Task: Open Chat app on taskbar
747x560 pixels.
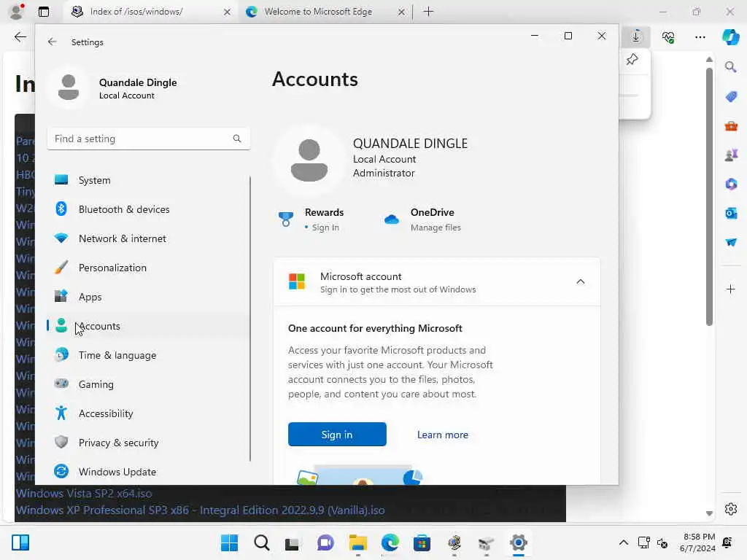Action: click(x=326, y=542)
